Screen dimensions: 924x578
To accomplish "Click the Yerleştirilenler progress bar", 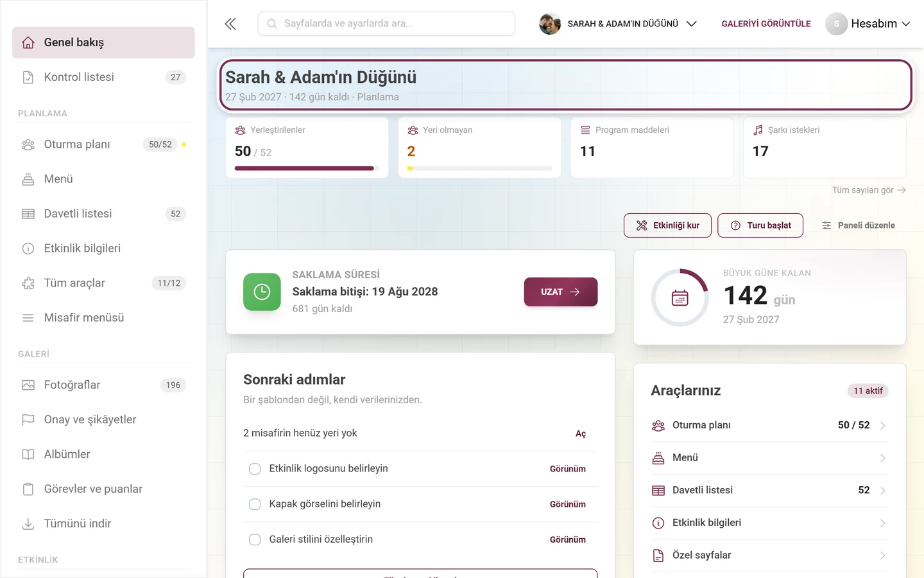I will click(x=307, y=168).
